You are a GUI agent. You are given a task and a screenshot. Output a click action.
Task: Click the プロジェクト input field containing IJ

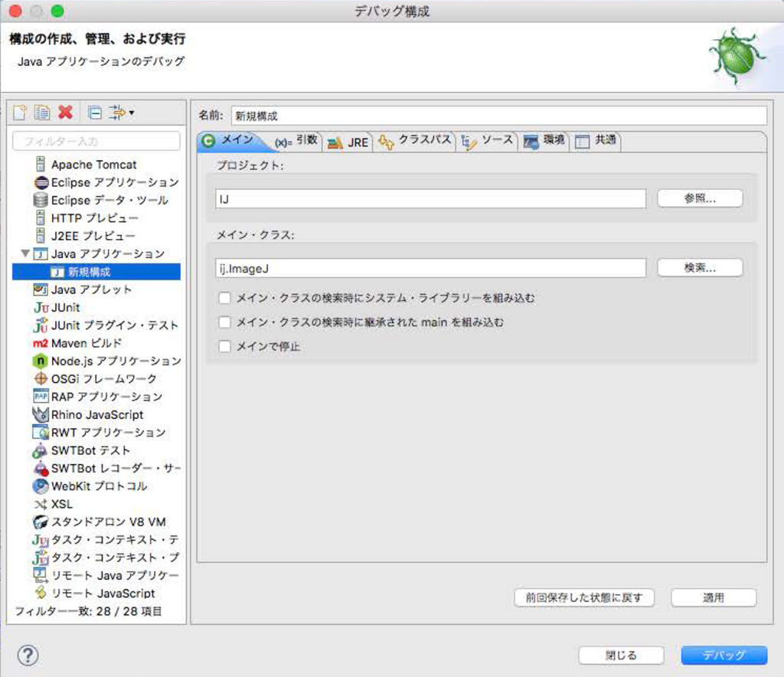[x=430, y=199]
